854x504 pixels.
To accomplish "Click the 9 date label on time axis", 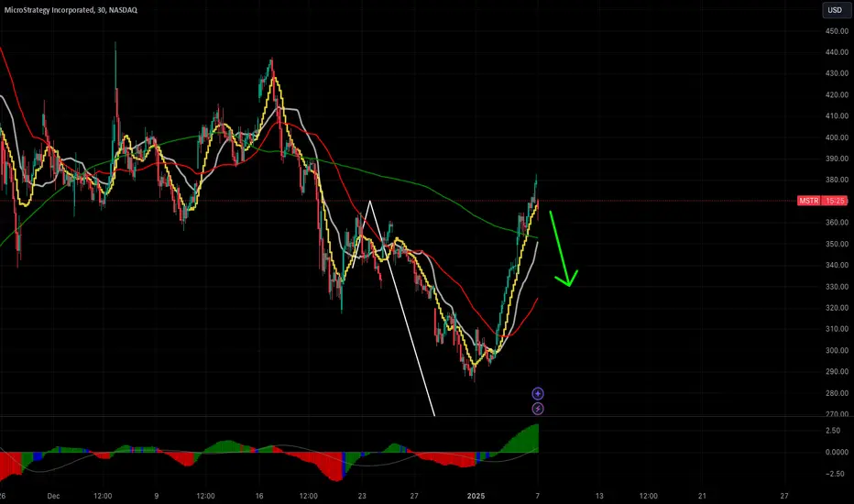I will pos(157,496).
